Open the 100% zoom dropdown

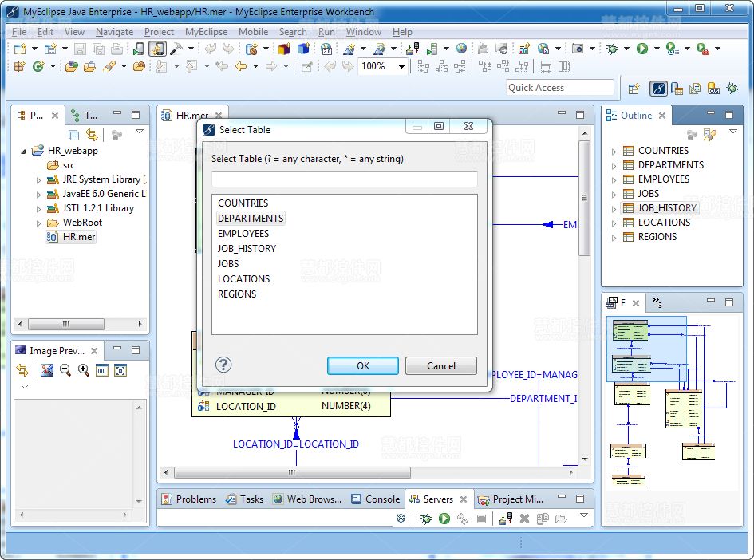(x=401, y=67)
